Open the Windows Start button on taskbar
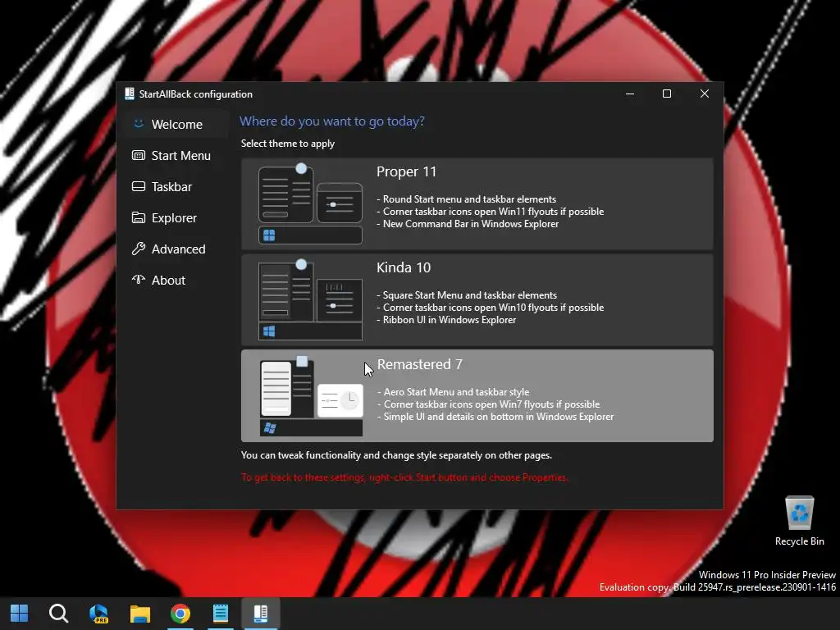 (x=20, y=614)
